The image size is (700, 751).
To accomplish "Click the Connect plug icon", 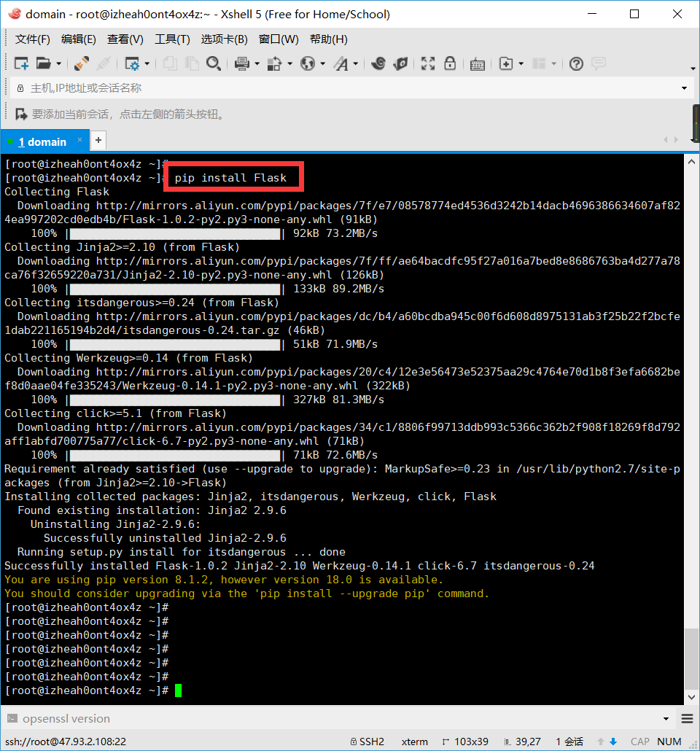I will click(81, 63).
